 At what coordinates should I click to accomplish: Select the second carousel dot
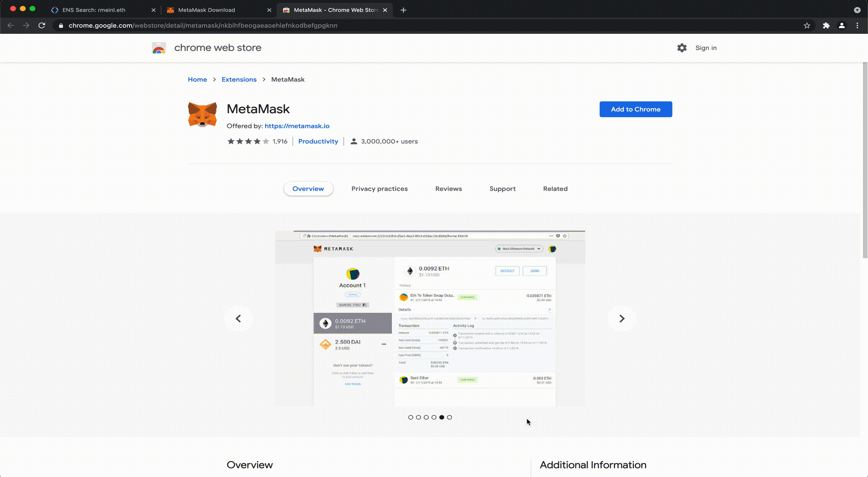418,417
